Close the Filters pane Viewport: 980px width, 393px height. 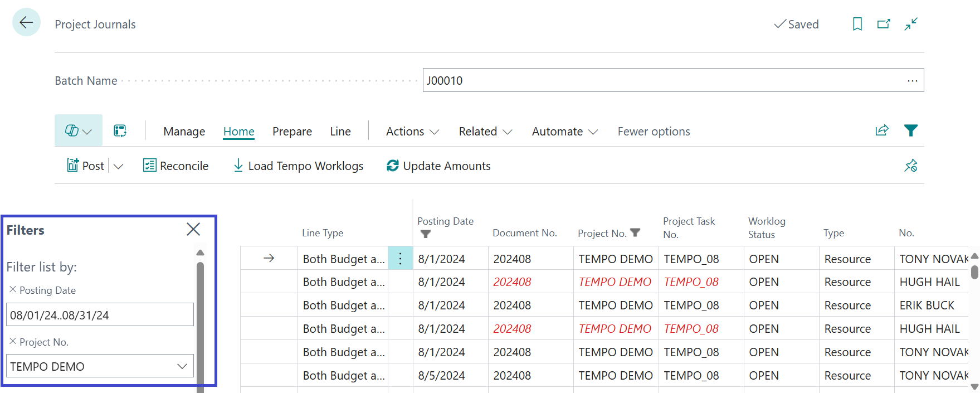click(x=193, y=229)
